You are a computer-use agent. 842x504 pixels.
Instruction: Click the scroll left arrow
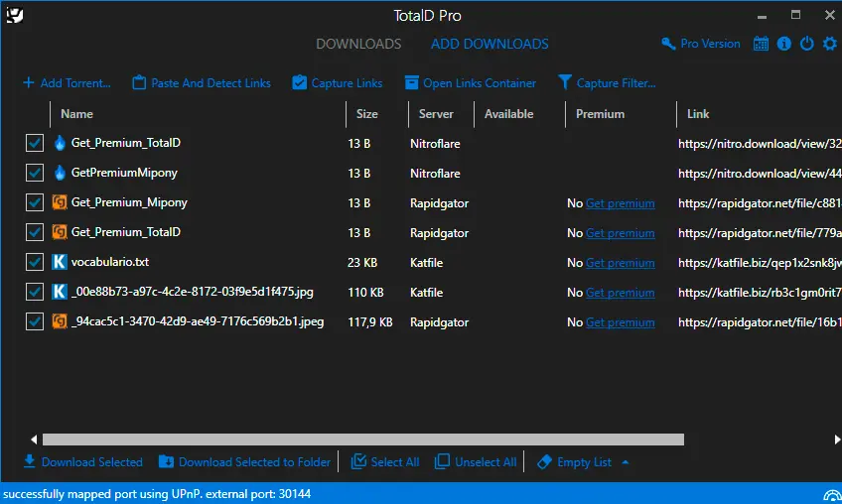point(34,440)
